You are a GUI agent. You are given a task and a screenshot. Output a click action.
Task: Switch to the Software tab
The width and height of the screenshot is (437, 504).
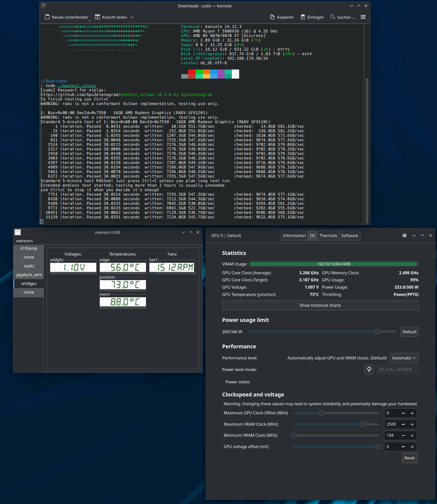point(350,236)
